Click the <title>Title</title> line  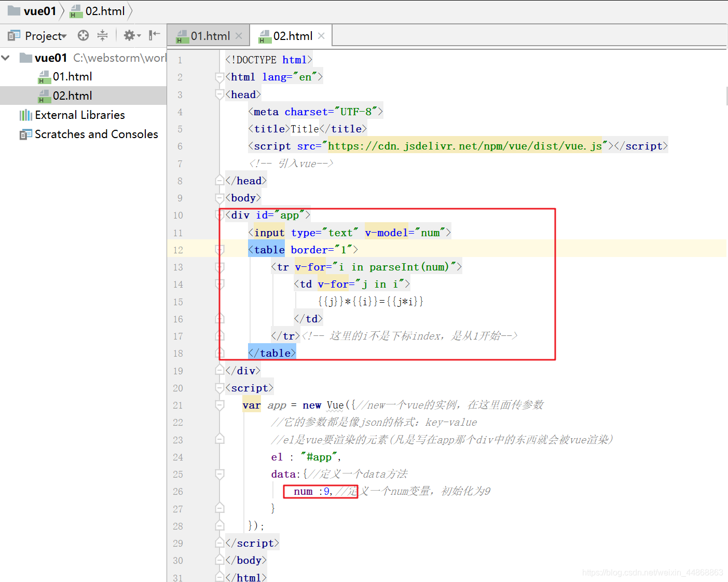point(307,129)
